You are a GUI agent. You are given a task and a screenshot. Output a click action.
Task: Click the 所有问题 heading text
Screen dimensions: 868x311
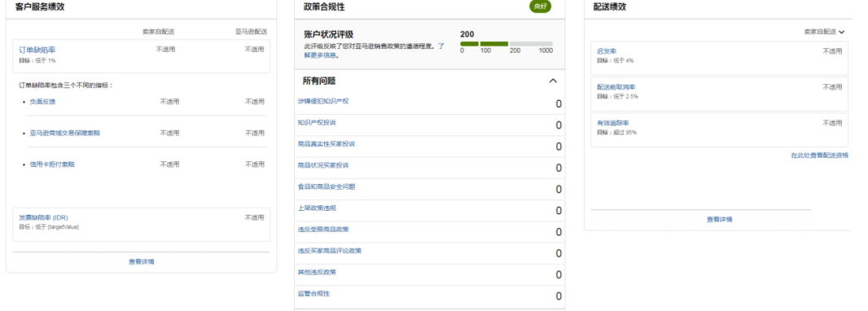point(319,81)
